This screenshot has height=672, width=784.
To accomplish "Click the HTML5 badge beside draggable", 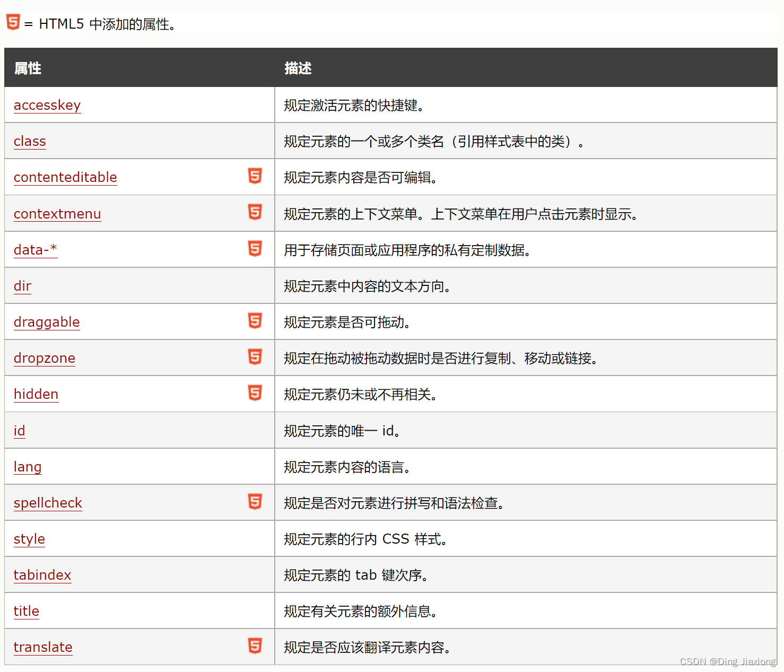I will [x=255, y=321].
